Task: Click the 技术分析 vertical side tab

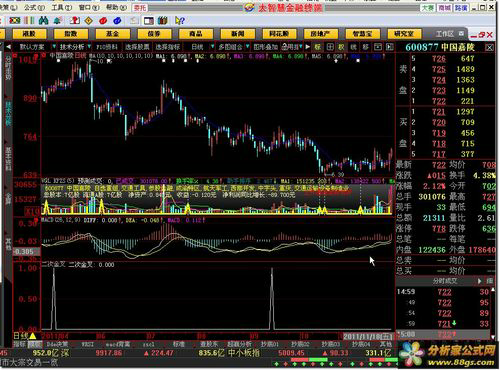Action: point(8,114)
